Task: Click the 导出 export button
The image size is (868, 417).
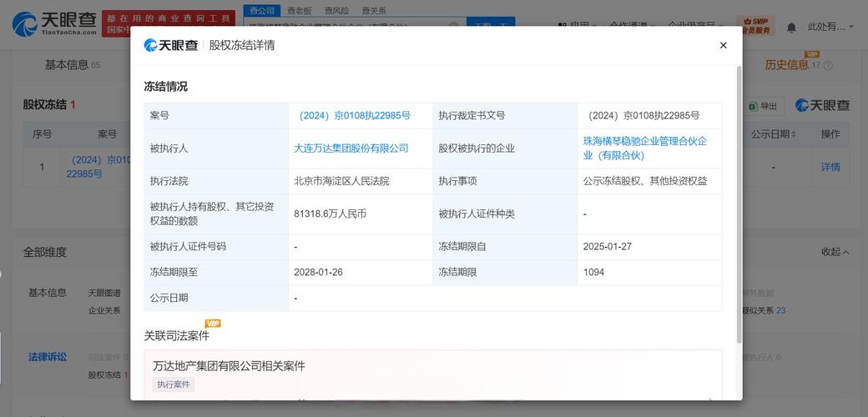Action: coord(764,106)
